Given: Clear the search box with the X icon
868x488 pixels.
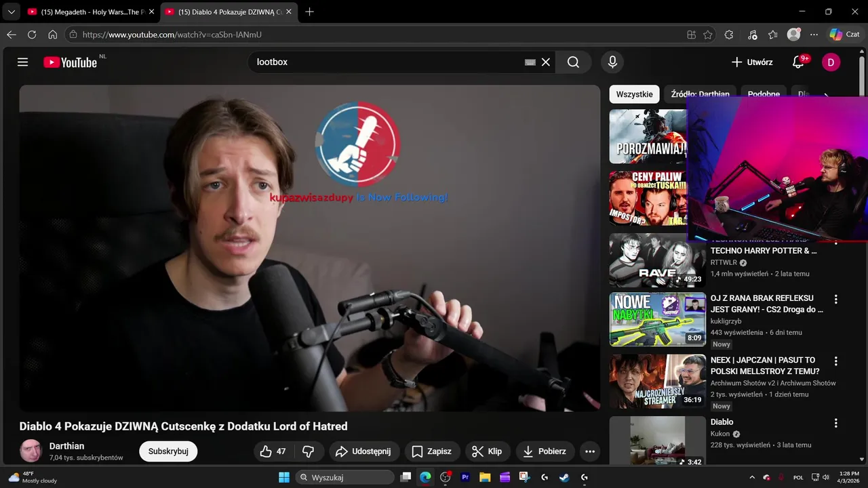Looking at the screenshot, I should click(x=546, y=62).
